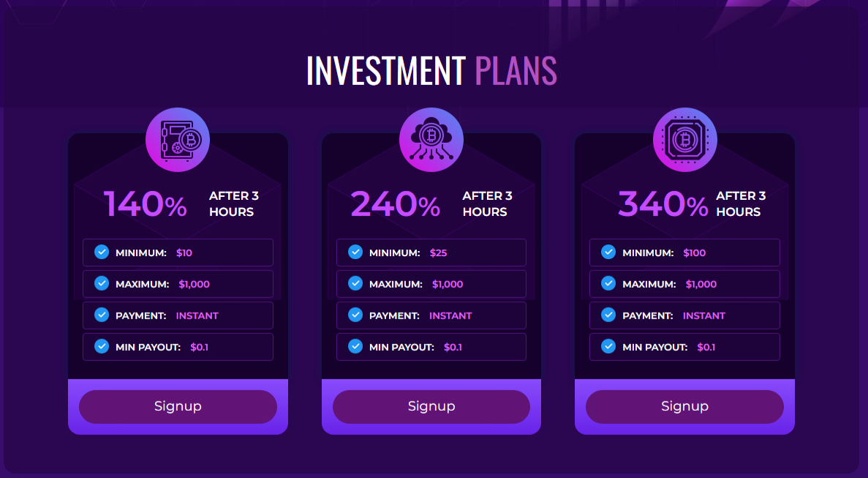Select the 240% return rate text

395,204
